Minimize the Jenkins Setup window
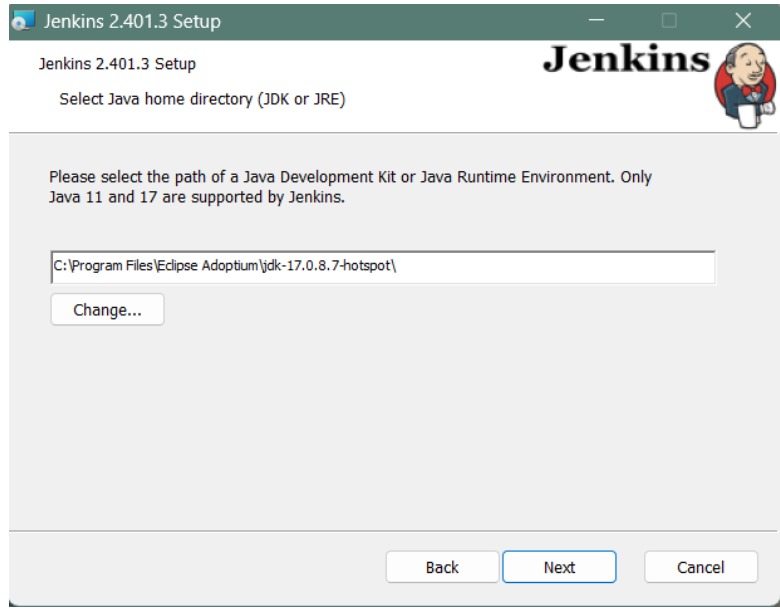This screenshot has height=612, width=780. [x=596, y=20]
